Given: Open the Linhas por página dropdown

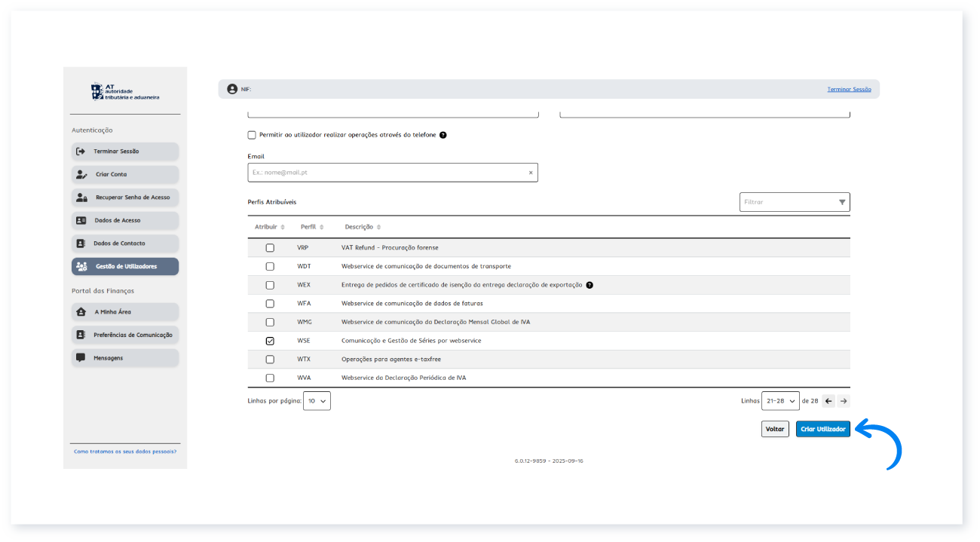Looking at the screenshot, I should click(x=317, y=401).
